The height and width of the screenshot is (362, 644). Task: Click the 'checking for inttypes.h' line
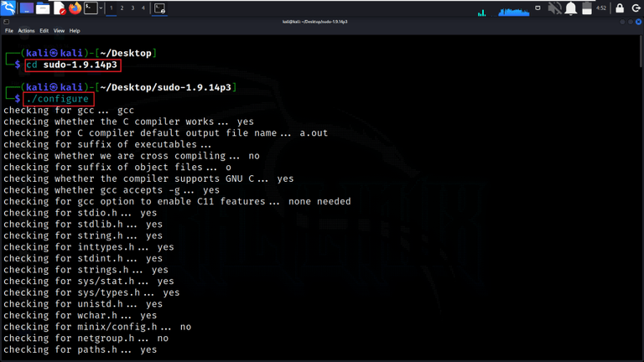(x=89, y=247)
